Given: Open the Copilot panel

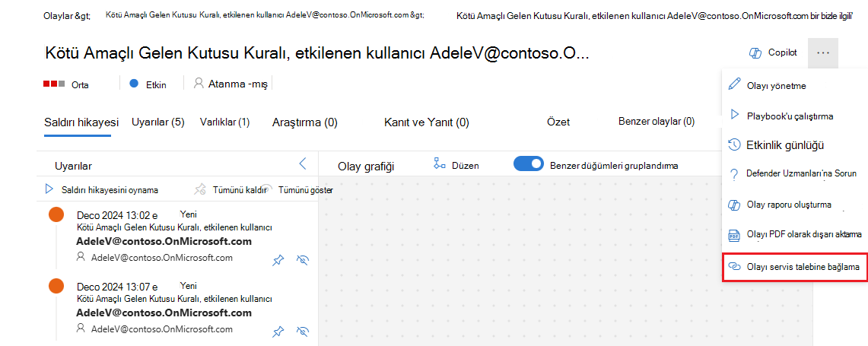Looking at the screenshot, I should coord(772,52).
